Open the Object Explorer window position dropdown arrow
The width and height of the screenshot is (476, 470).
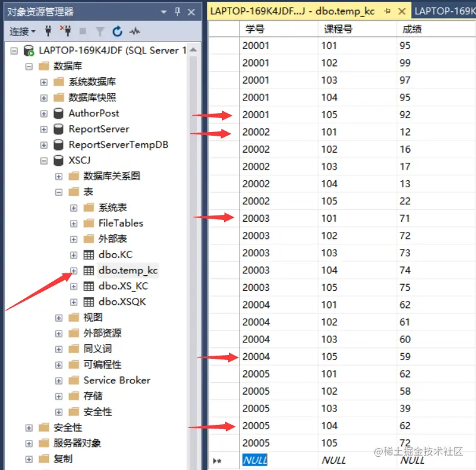click(164, 12)
